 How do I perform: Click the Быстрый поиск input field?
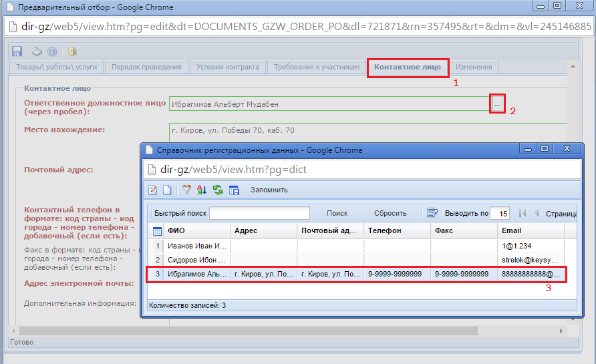pyautogui.click(x=260, y=213)
